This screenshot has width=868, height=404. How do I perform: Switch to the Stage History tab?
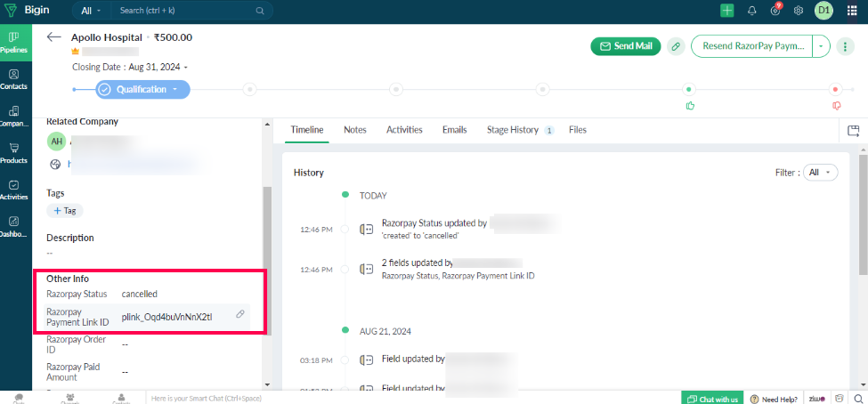pyautogui.click(x=521, y=130)
